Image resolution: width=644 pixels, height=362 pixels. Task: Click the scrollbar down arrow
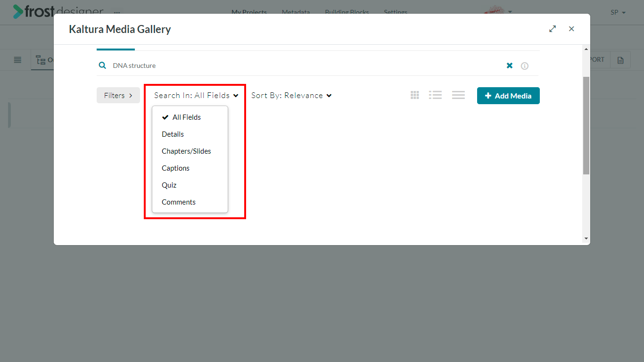586,239
